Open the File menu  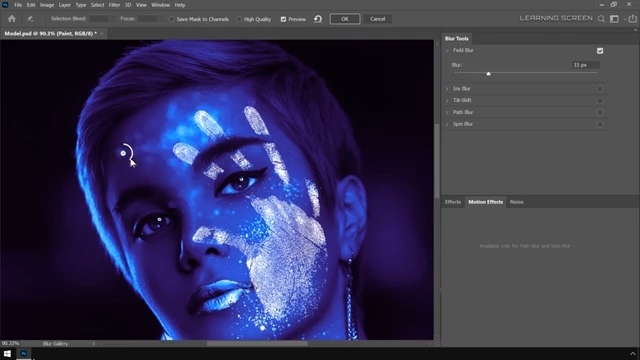pyautogui.click(x=18, y=5)
